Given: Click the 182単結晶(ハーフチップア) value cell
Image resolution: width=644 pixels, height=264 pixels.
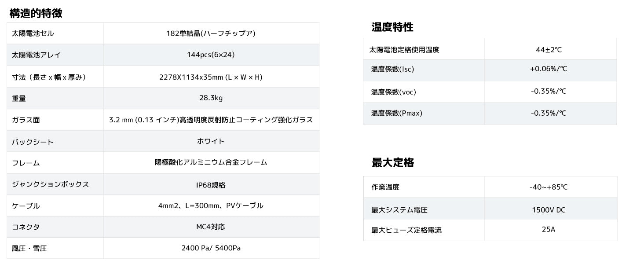Looking at the screenshot, I should pos(211,33).
